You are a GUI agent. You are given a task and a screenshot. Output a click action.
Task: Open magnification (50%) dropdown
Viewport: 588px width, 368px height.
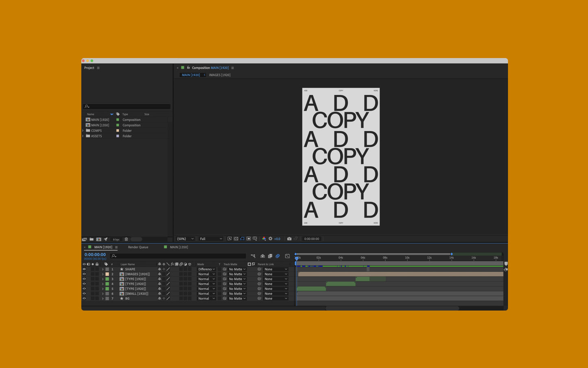[185, 239]
